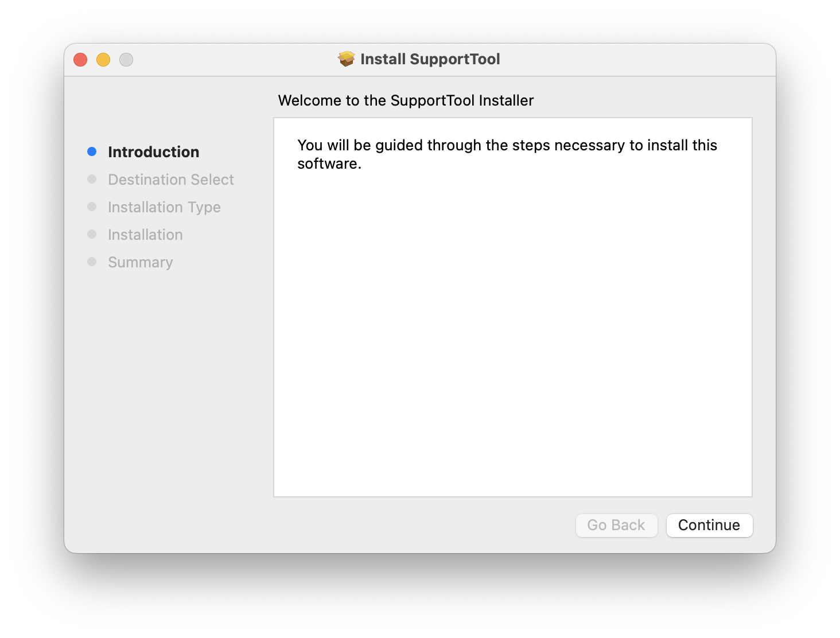The image size is (840, 638).
Task: Select the Summary step
Action: pyautogui.click(x=141, y=262)
